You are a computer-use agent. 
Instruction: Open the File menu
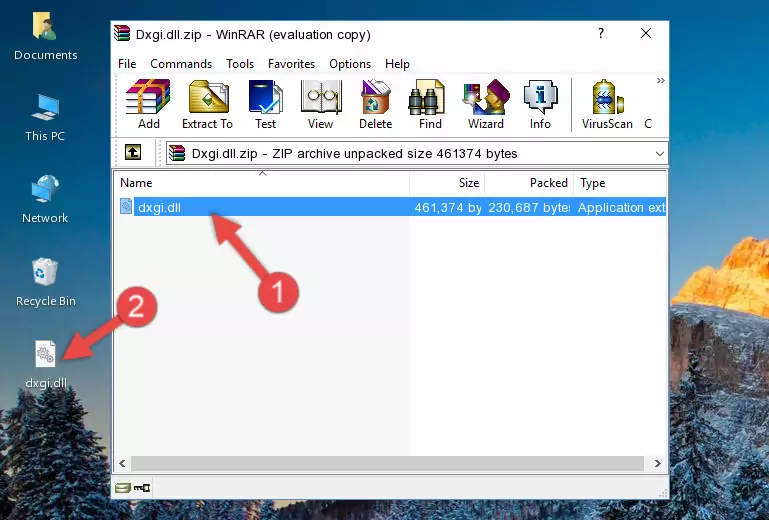[x=127, y=64]
